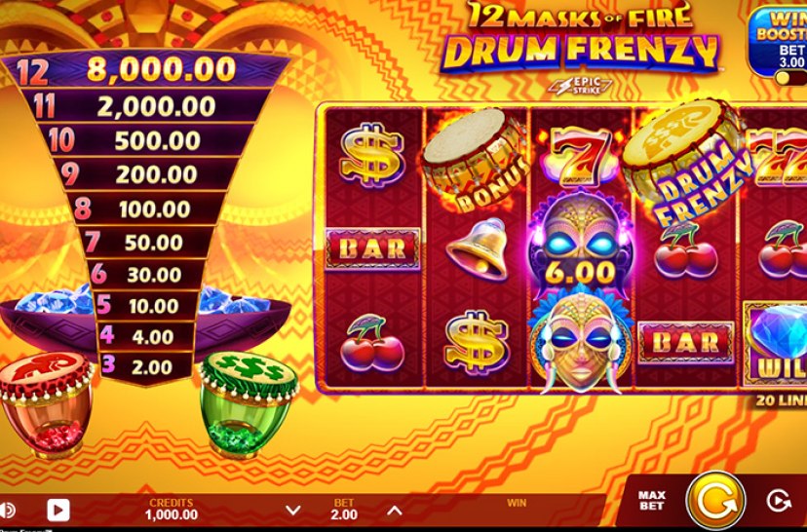Image resolution: width=807 pixels, height=532 pixels.
Task: Click the blue diamond Wild symbol
Action: tap(775, 344)
